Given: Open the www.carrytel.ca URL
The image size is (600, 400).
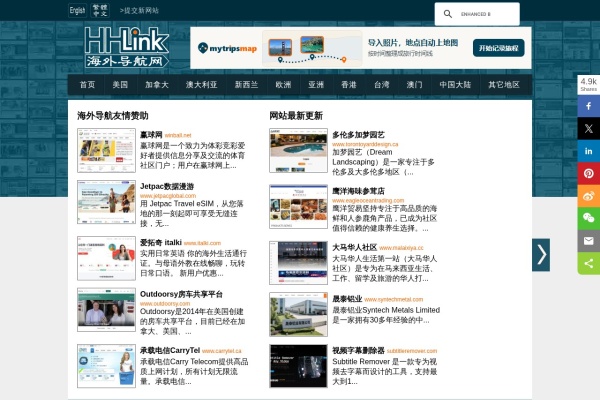Looking at the screenshot, I should click(222, 351).
